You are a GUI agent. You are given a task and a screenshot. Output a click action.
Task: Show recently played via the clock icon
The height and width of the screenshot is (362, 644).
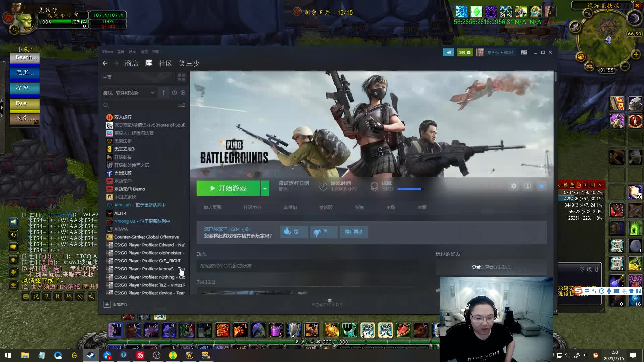(174, 93)
